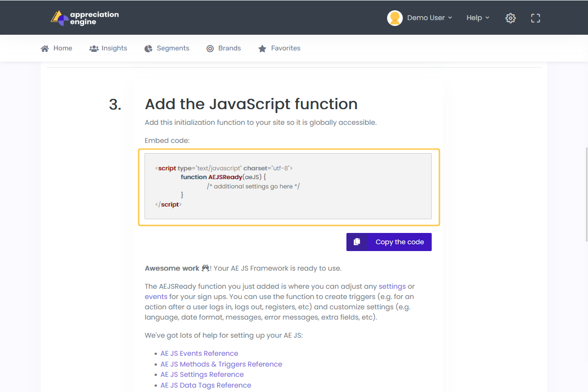Open AE JS Events Reference link
This screenshot has width=588, height=392.
point(199,353)
